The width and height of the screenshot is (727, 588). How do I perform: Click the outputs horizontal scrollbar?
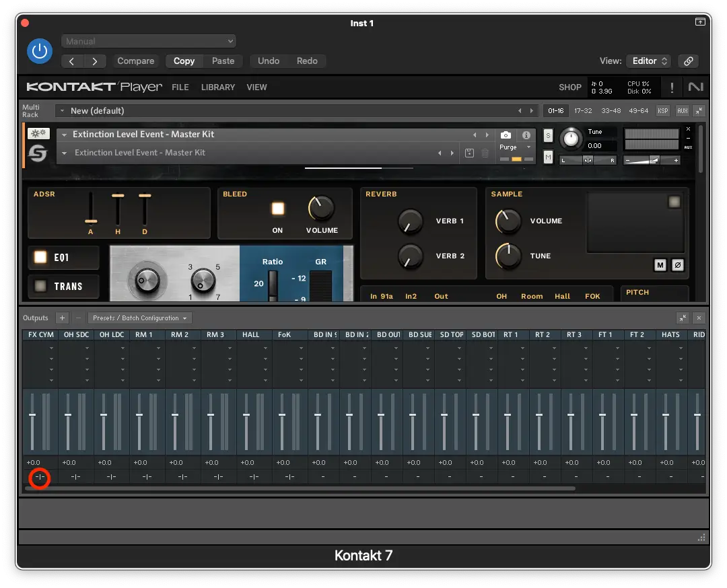[x=302, y=488]
